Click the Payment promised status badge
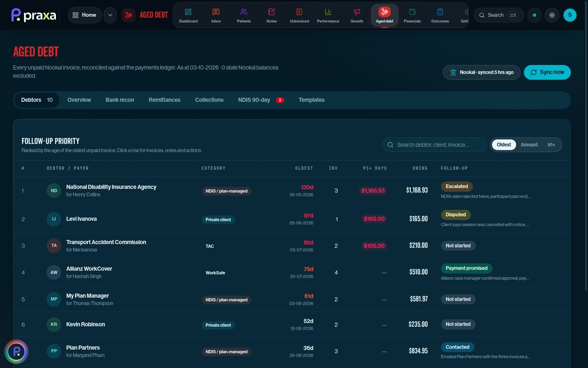This screenshot has width=588, height=368. pos(466,268)
